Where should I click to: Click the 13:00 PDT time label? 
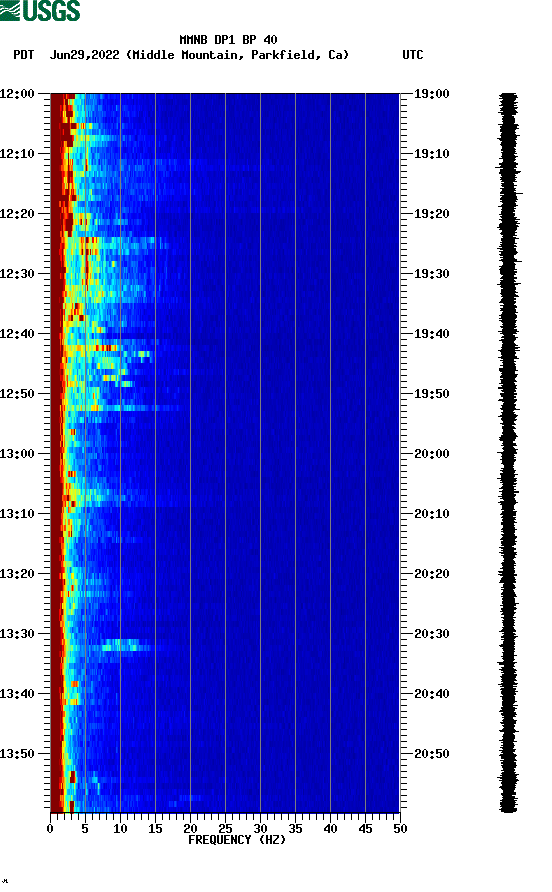[17, 453]
